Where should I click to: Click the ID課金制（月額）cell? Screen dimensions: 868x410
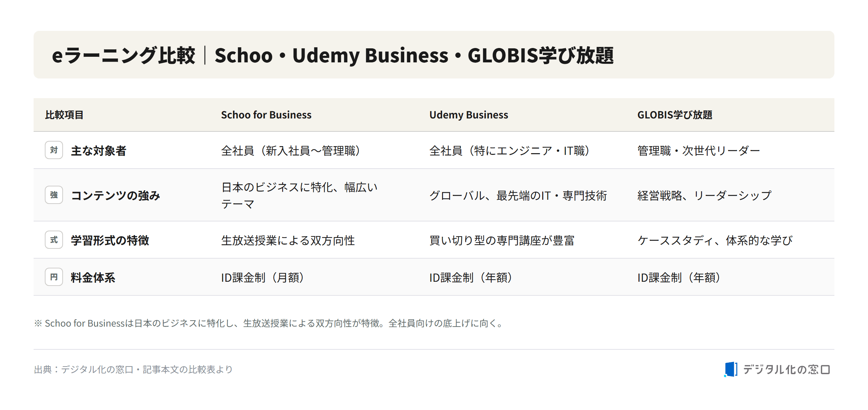pyautogui.click(x=262, y=277)
